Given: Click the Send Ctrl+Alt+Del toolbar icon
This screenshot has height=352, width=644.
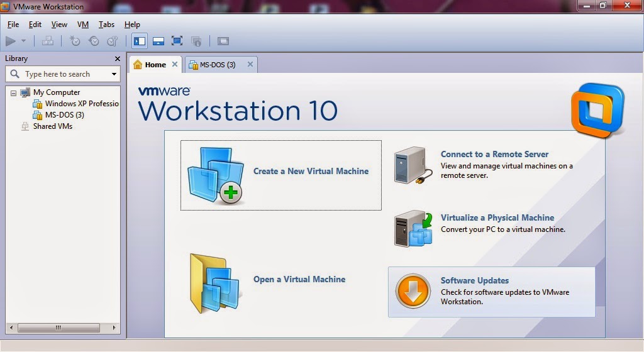Looking at the screenshot, I should [48, 41].
